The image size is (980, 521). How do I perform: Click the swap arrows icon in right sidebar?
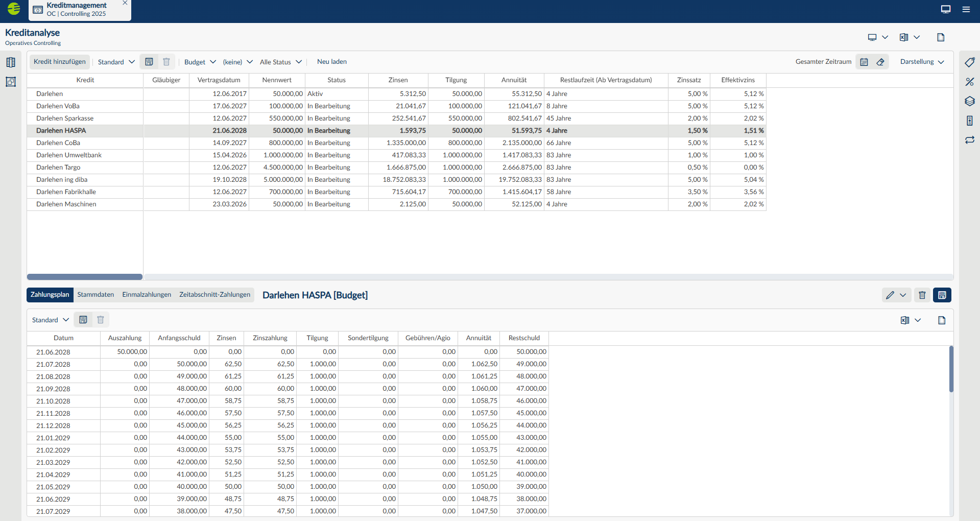(x=969, y=140)
